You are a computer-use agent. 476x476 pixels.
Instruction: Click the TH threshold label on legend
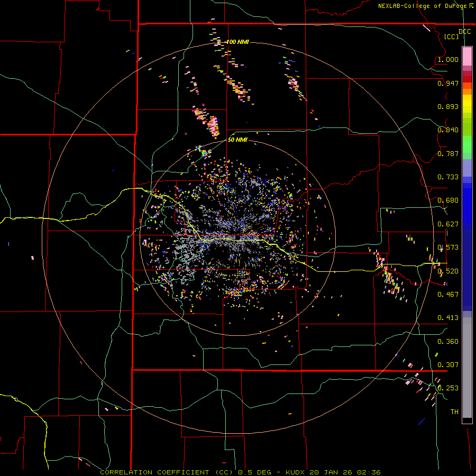454,411
